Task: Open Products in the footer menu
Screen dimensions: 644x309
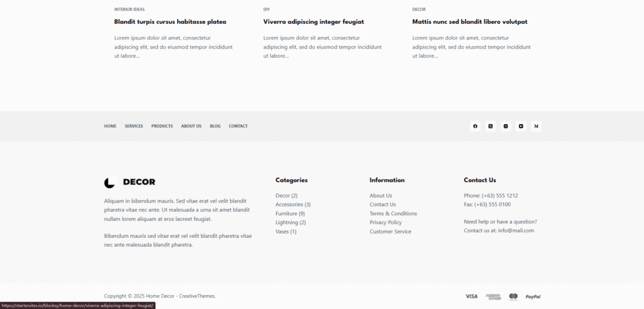Action: point(162,126)
